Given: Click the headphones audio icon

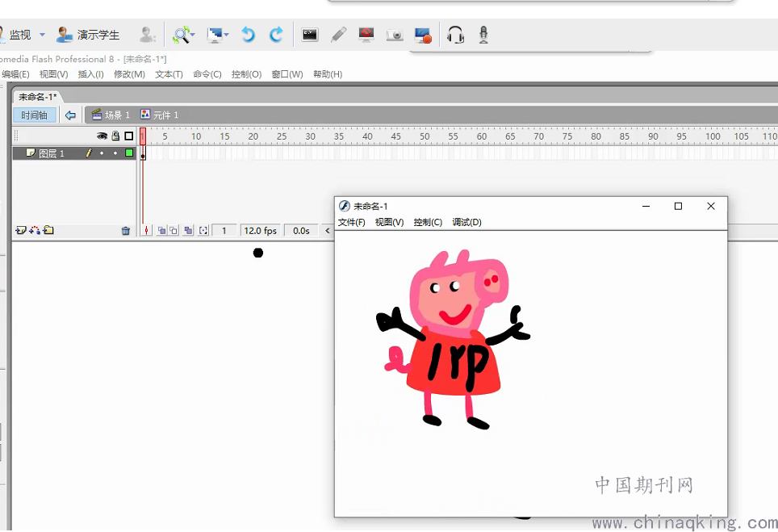Looking at the screenshot, I should 455,35.
